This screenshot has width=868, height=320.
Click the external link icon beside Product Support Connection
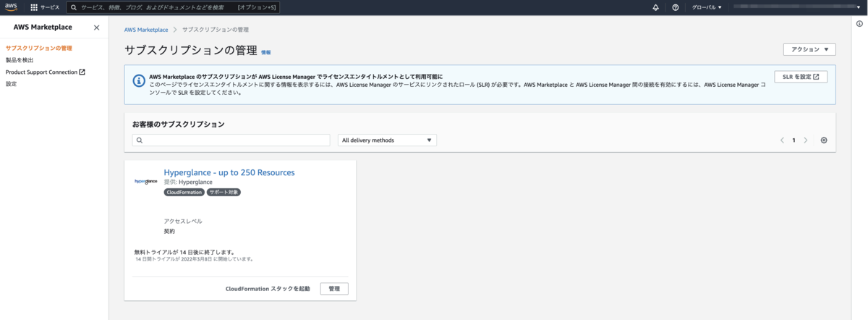tap(82, 72)
